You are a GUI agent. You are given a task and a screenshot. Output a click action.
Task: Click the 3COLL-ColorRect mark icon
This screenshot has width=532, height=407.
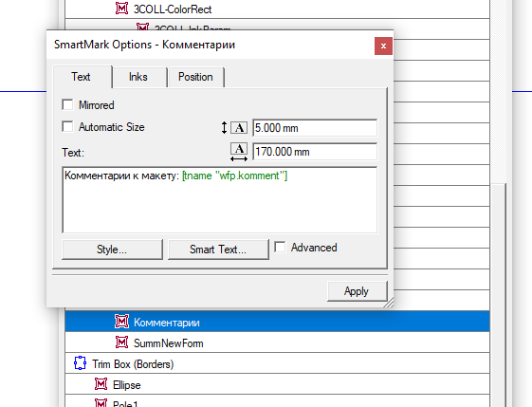coord(121,9)
